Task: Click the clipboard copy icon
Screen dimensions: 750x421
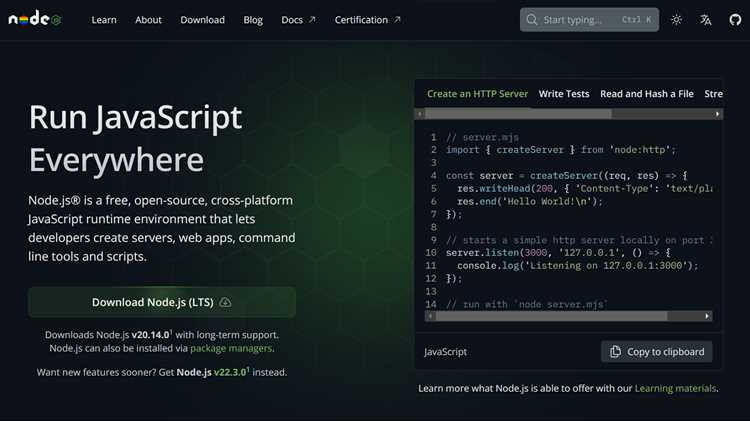Action: (x=615, y=352)
